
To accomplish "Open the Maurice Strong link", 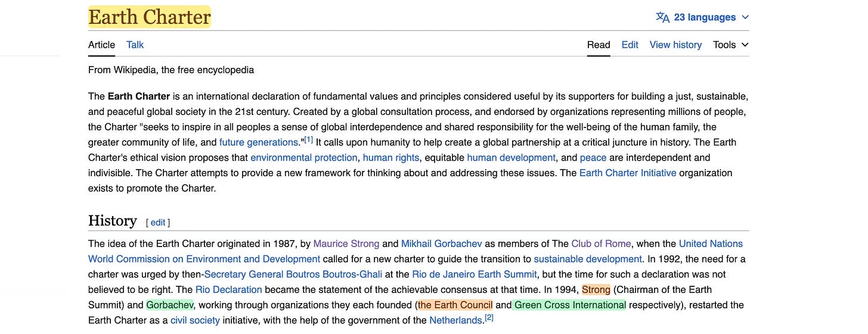I will [x=346, y=244].
